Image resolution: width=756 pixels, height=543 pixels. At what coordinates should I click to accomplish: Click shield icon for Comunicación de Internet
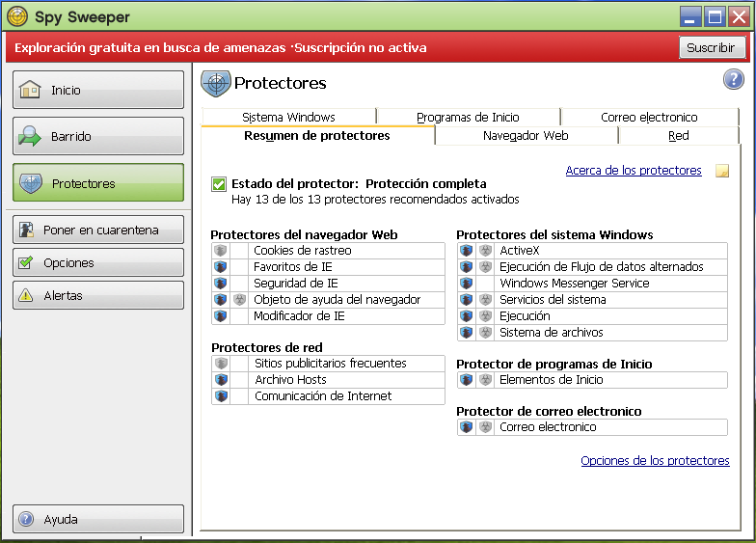pos(222,395)
